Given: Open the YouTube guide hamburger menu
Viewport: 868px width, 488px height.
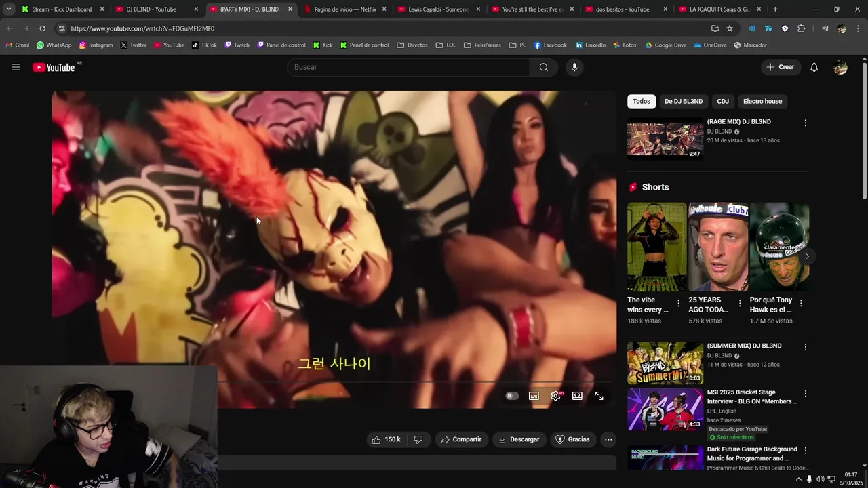Looking at the screenshot, I should (16, 67).
